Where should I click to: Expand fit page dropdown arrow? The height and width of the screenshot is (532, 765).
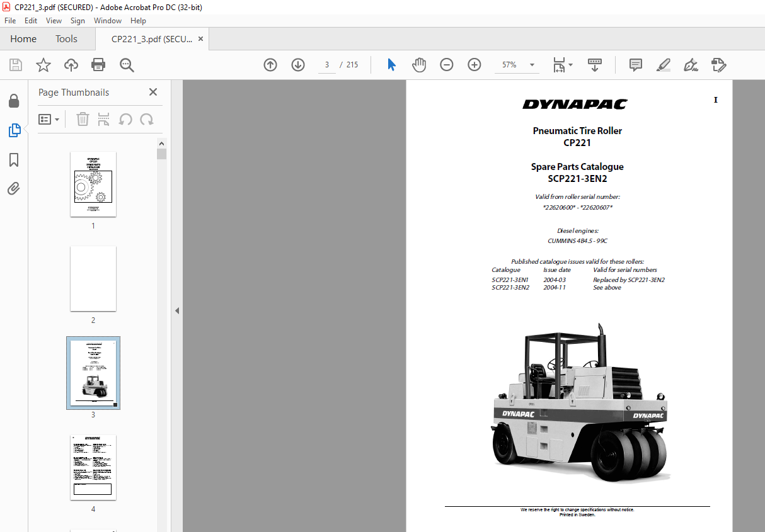571,65
